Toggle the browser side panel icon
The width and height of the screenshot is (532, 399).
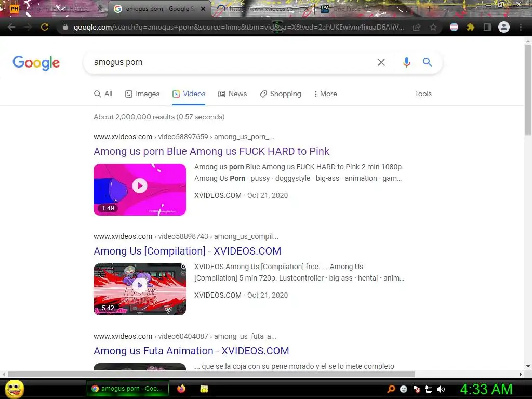(487, 27)
